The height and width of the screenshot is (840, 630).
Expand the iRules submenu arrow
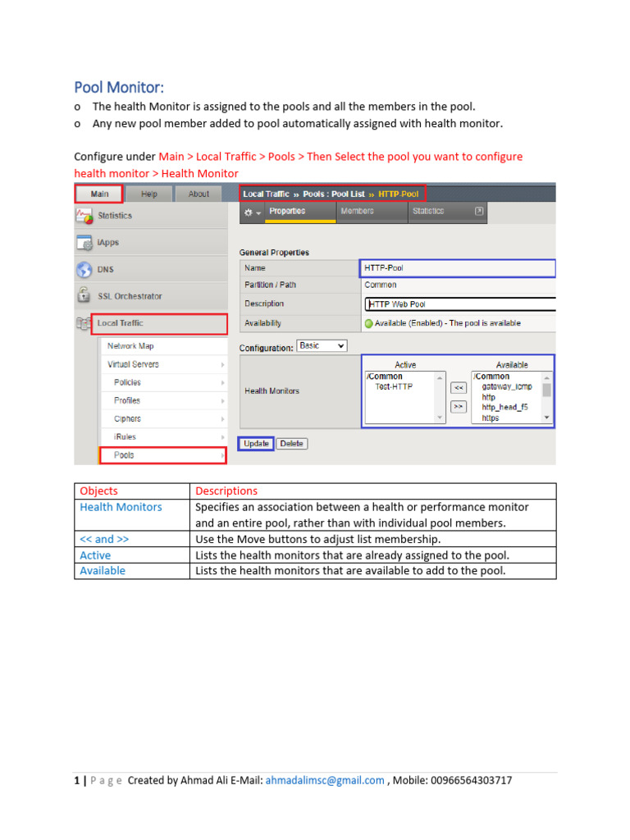tap(222, 438)
